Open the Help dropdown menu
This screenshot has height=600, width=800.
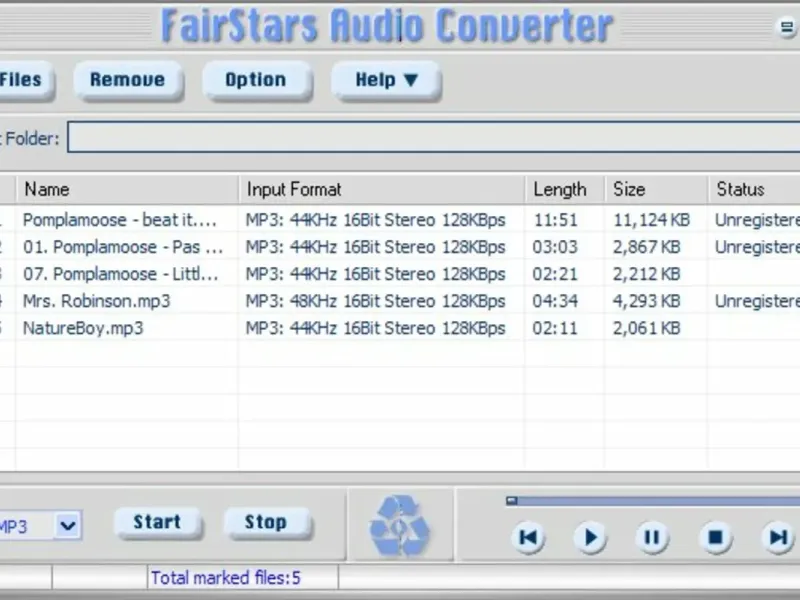[386, 80]
